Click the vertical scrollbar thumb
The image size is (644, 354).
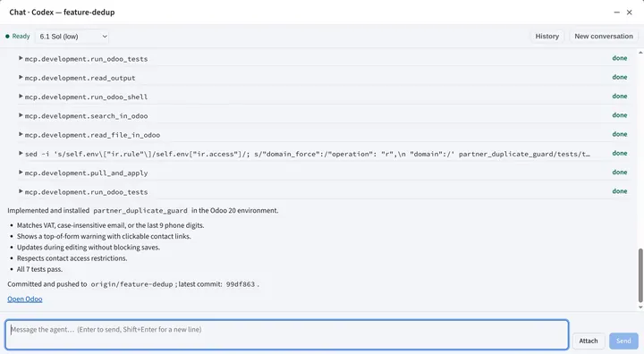coord(640,275)
